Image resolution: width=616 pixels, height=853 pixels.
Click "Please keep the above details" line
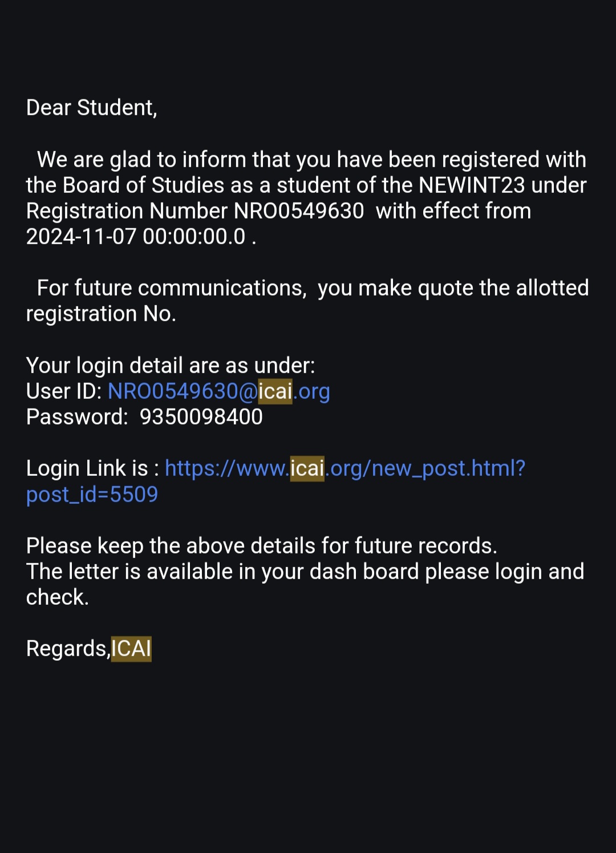[x=261, y=546]
